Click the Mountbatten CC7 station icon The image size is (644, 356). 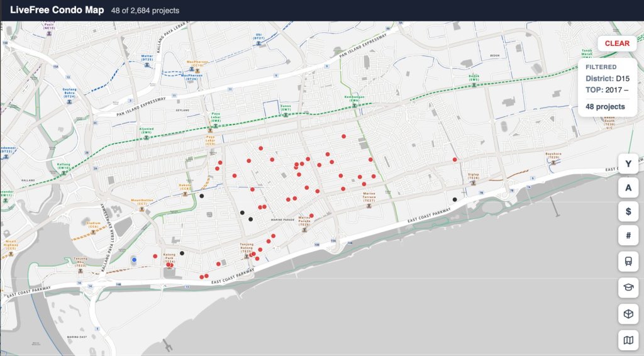[x=142, y=209]
